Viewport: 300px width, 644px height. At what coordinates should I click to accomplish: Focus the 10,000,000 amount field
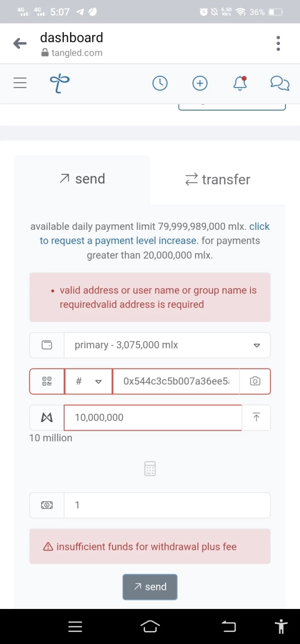click(153, 418)
